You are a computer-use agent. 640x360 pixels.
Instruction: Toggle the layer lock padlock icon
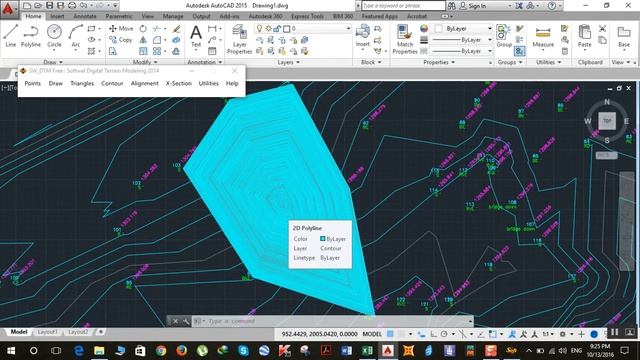pos(278,29)
